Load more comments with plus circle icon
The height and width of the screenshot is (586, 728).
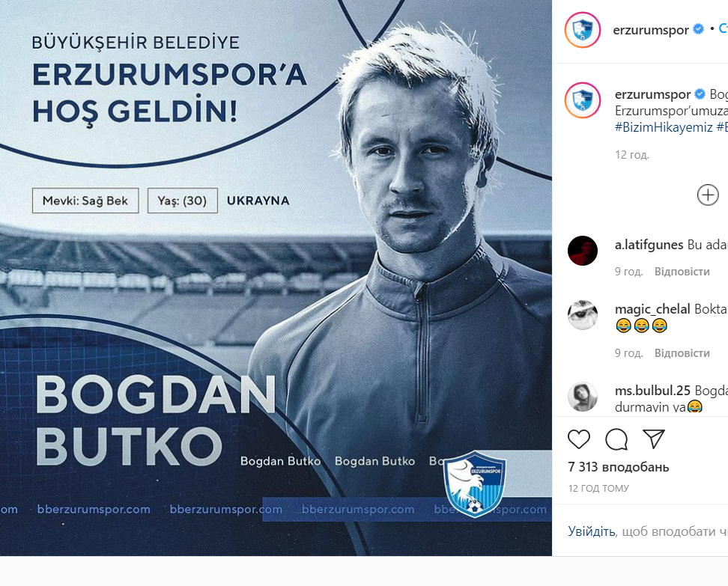[708, 195]
